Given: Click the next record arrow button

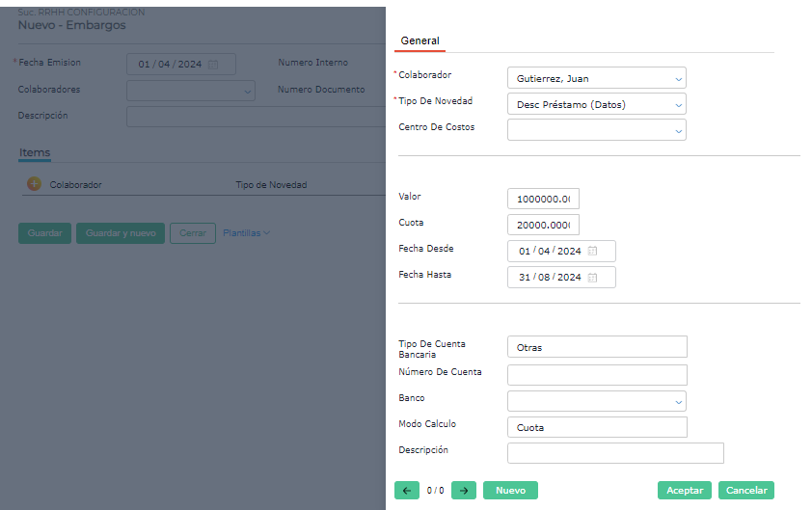Looking at the screenshot, I should pyautogui.click(x=464, y=491).
